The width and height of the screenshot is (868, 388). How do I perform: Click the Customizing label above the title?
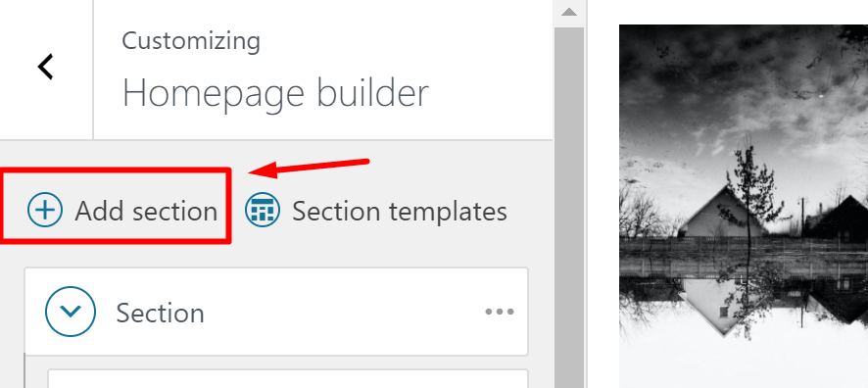(x=191, y=41)
